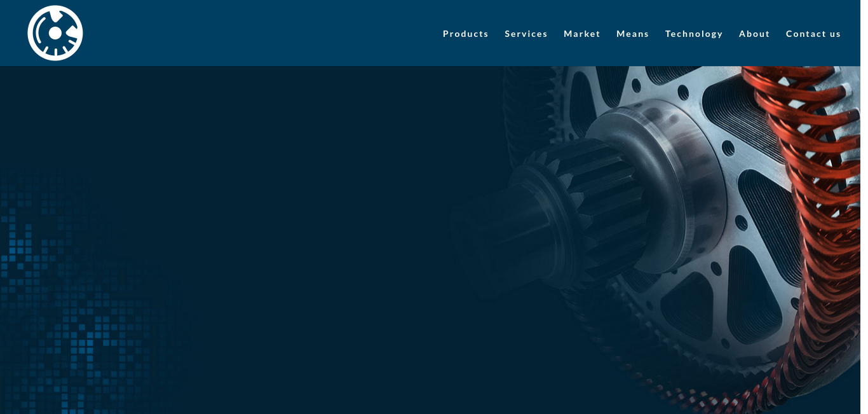Click the blank header bar space
Image resolution: width=868 pixels, height=414 pixels.
coord(254,33)
